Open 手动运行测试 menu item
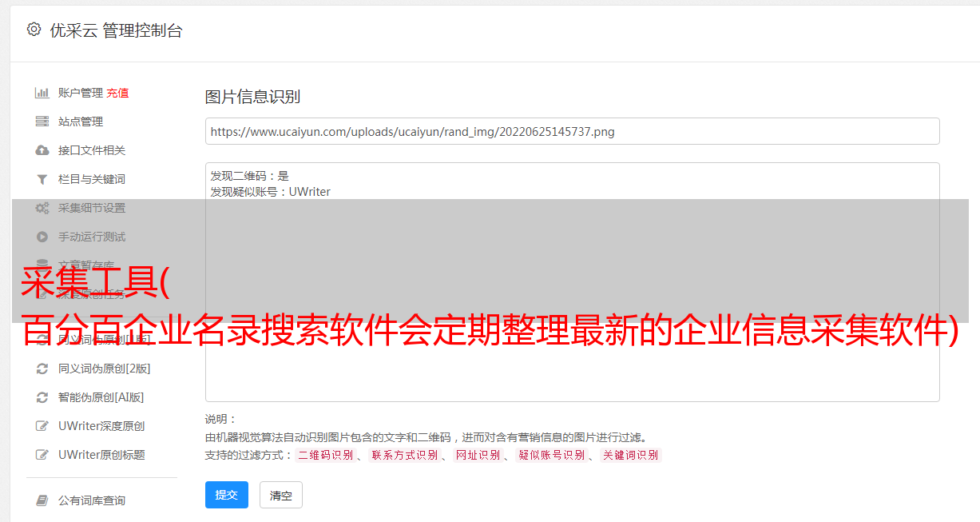This screenshot has height=522, width=980. point(92,237)
